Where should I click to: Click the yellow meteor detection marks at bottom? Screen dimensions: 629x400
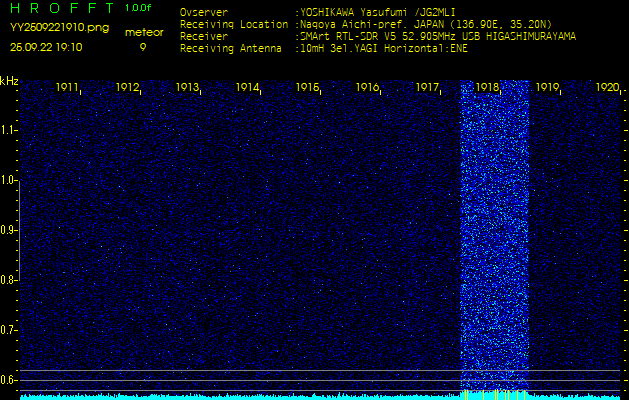pyautogui.click(x=495, y=395)
